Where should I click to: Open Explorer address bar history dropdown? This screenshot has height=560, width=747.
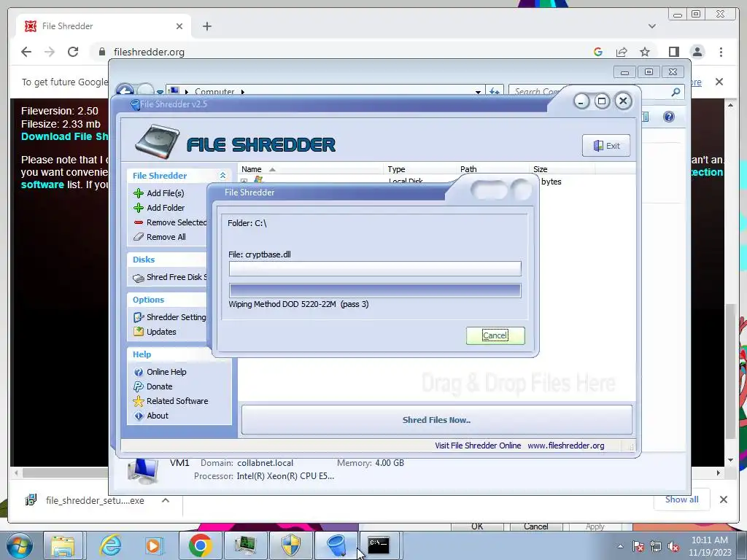point(478,91)
